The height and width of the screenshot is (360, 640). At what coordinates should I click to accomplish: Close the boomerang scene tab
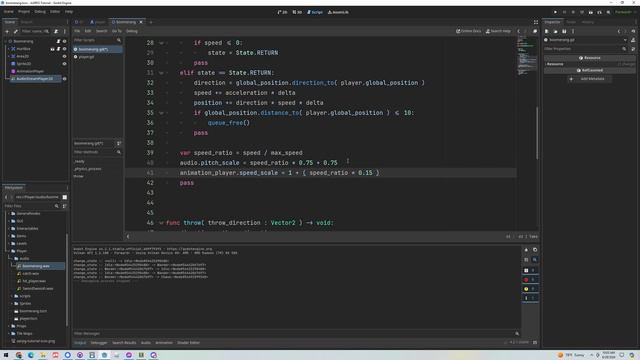click(141, 22)
